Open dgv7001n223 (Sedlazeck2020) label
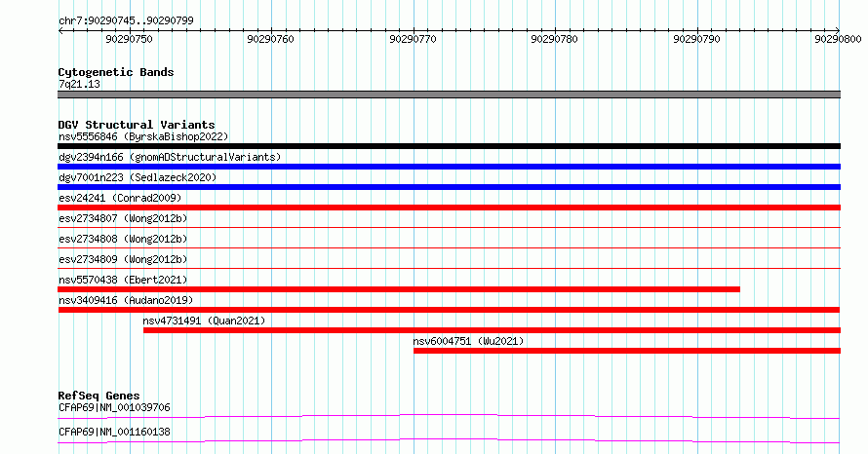868x454 pixels. (x=138, y=177)
